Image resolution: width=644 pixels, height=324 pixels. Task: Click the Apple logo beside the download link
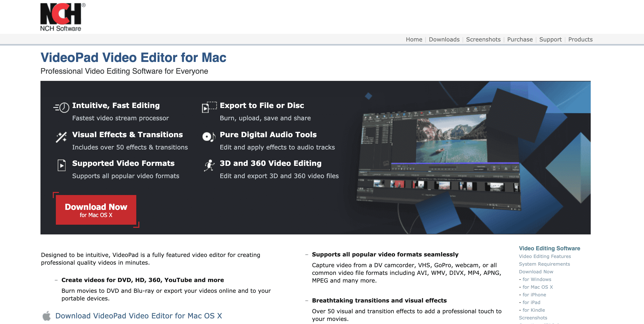[x=47, y=316]
